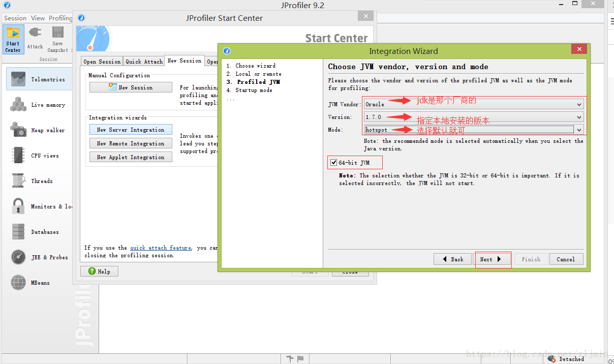Open the JVM Vendor dropdown
The width and height of the screenshot is (614, 364).
click(474, 104)
